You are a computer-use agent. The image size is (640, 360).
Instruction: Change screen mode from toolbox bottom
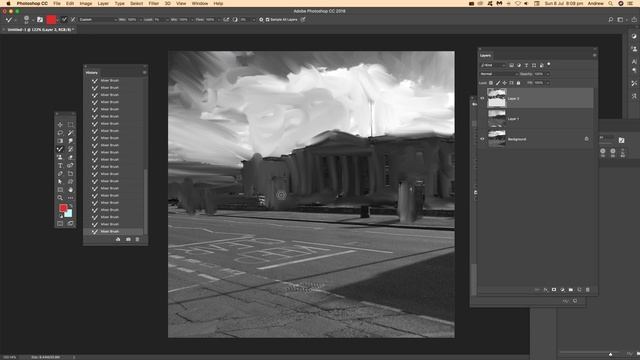[x=71, y=224]
